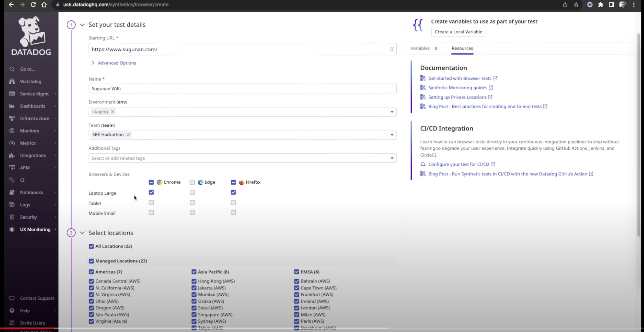Open Watchdog binoculars icon in sidebar
644x332 pixels.
[x=12, y=81]
